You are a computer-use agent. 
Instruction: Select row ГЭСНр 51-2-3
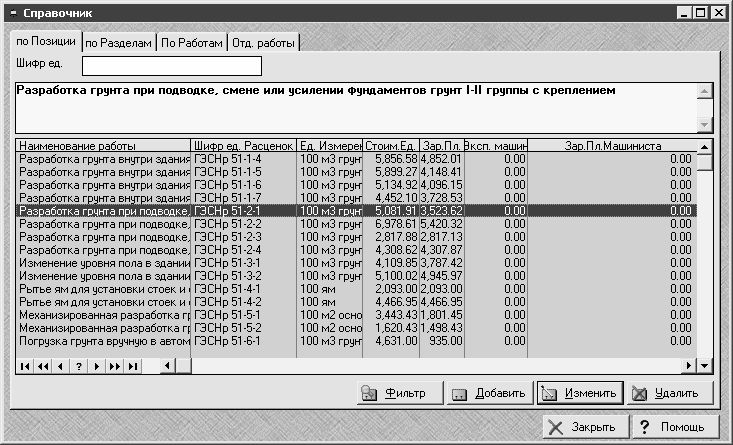[x=356, y=237]
